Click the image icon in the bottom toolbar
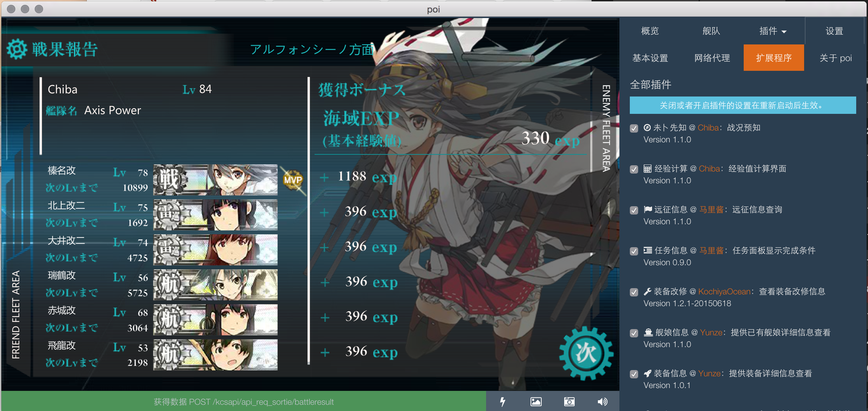This screenshot has width=868, height=411. [536, 402]
